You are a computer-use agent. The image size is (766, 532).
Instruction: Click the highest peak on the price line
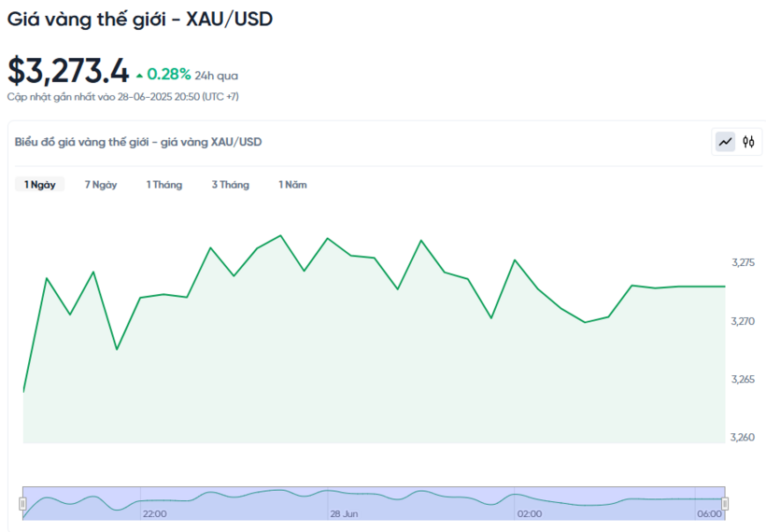coord(280,236)
